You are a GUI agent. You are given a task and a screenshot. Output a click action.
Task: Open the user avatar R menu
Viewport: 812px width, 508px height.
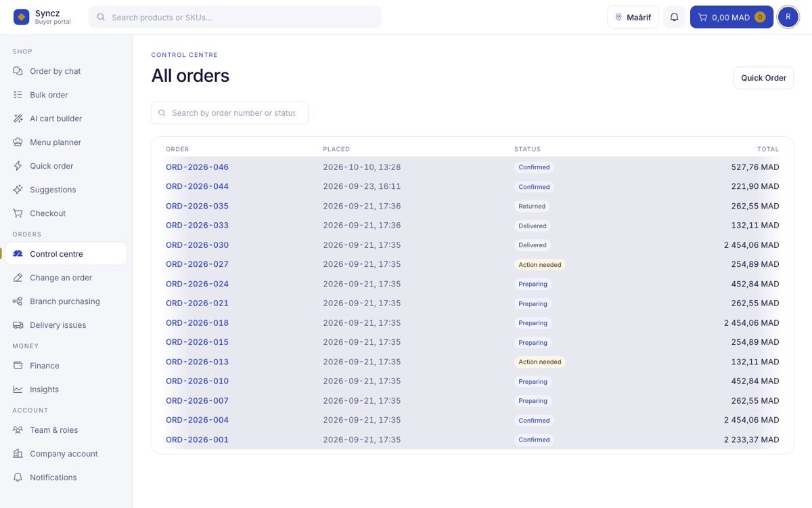[788, 17]
